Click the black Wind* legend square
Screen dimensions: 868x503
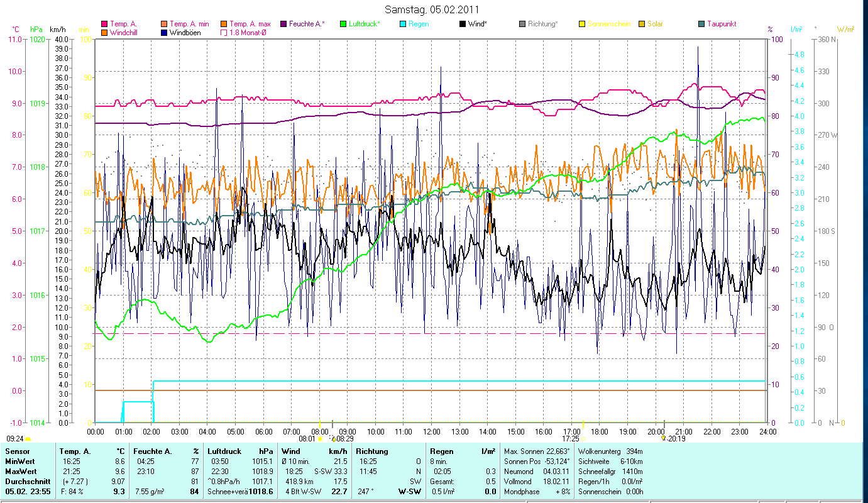coord(463,24)
